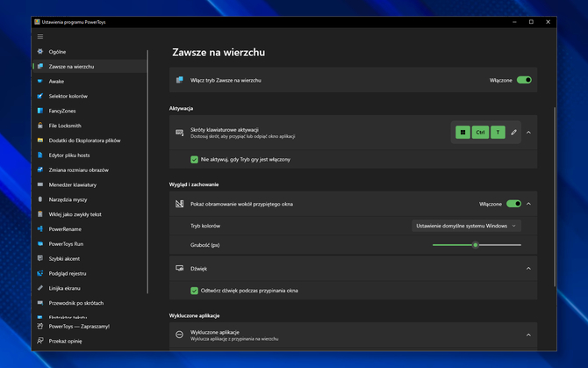
Task: Click the T key shortcut tile
Action: pyautogui.click(x=498, y=132)
